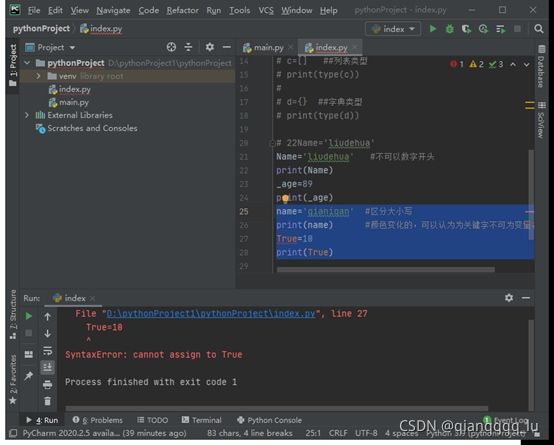The width and height of the screenshot is (554, 445).
Task: Open the File menu
Action: [34, 11]
